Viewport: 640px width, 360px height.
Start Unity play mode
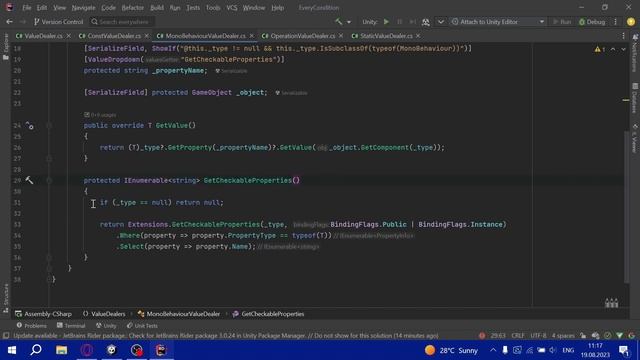[x=386, y=22]
